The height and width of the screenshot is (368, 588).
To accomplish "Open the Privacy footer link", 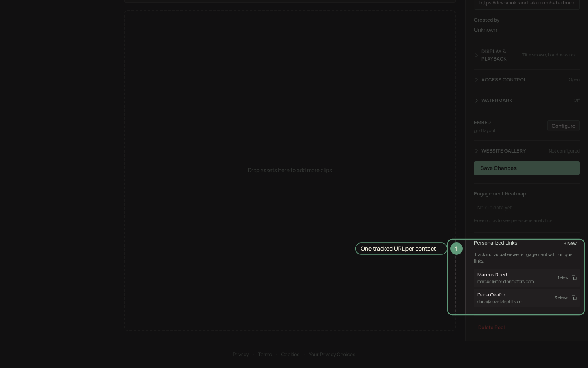I will tap(241, 355).
